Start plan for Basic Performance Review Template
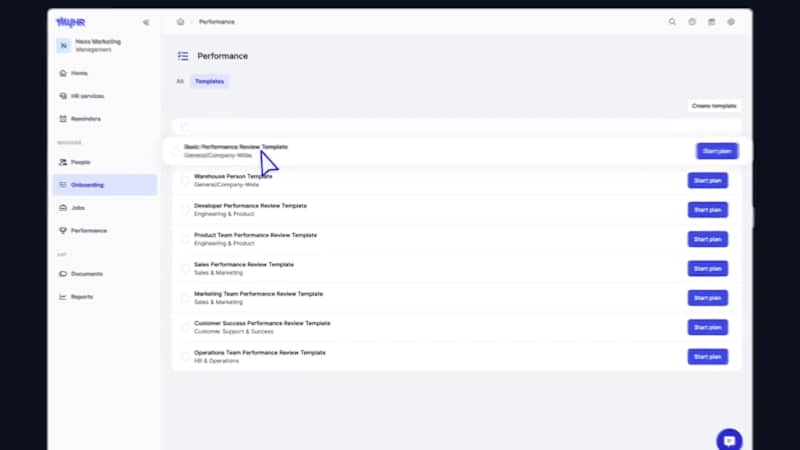800x450 pixels. (x=717, y=151)
